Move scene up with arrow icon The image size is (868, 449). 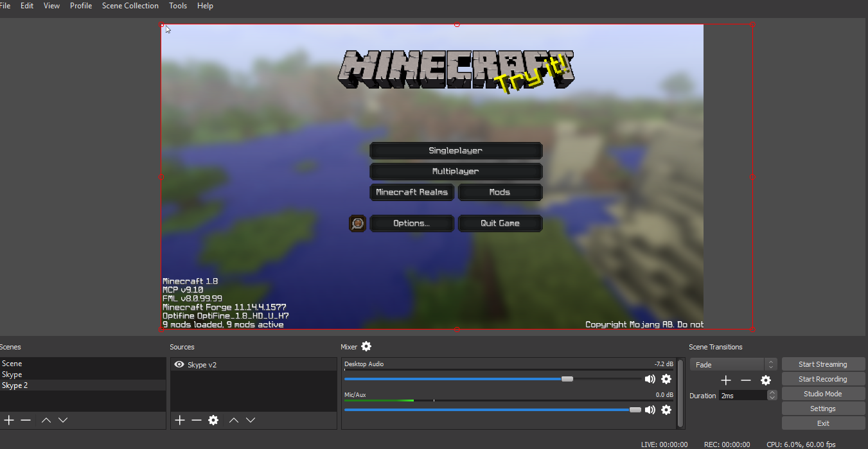tap(46, 420)
